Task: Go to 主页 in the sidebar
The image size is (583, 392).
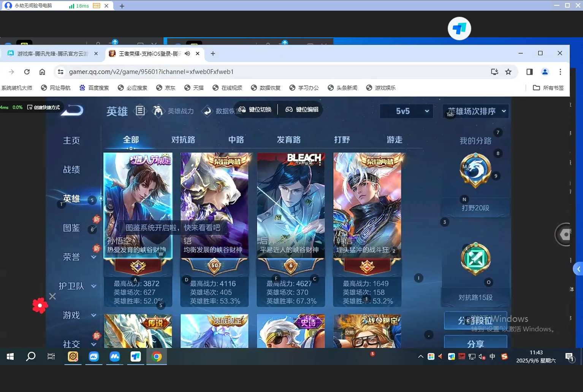Action: 71,141
